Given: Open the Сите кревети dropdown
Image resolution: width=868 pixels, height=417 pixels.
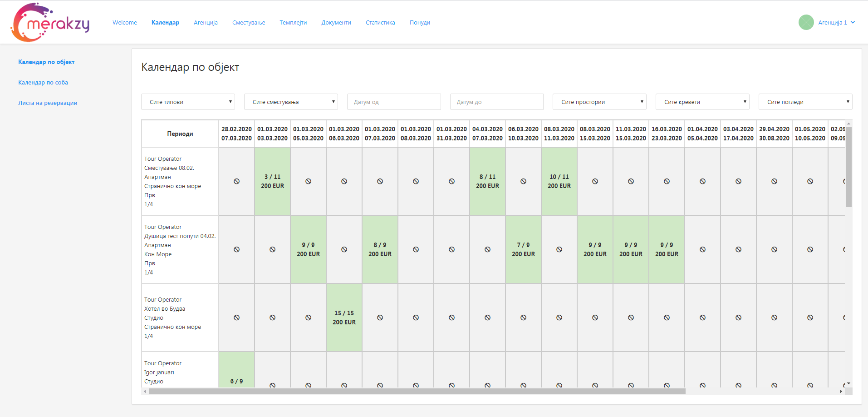Looking at the screenshot, I should point(702,102).
